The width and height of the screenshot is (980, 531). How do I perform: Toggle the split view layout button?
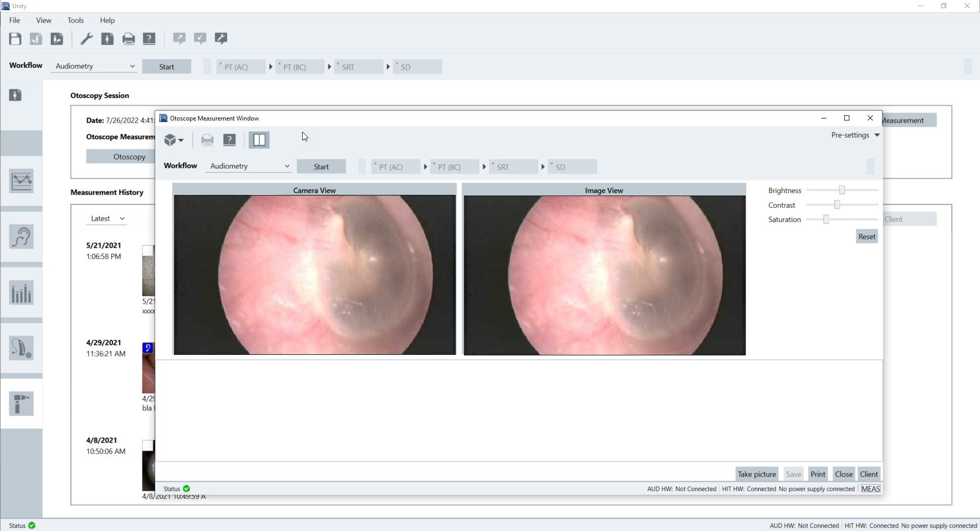[259, 140]
